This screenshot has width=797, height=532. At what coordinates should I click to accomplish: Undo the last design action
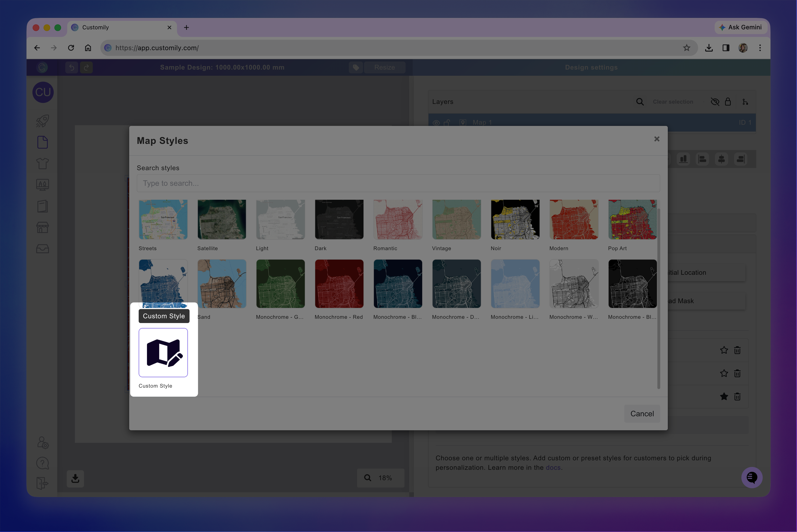72,67
